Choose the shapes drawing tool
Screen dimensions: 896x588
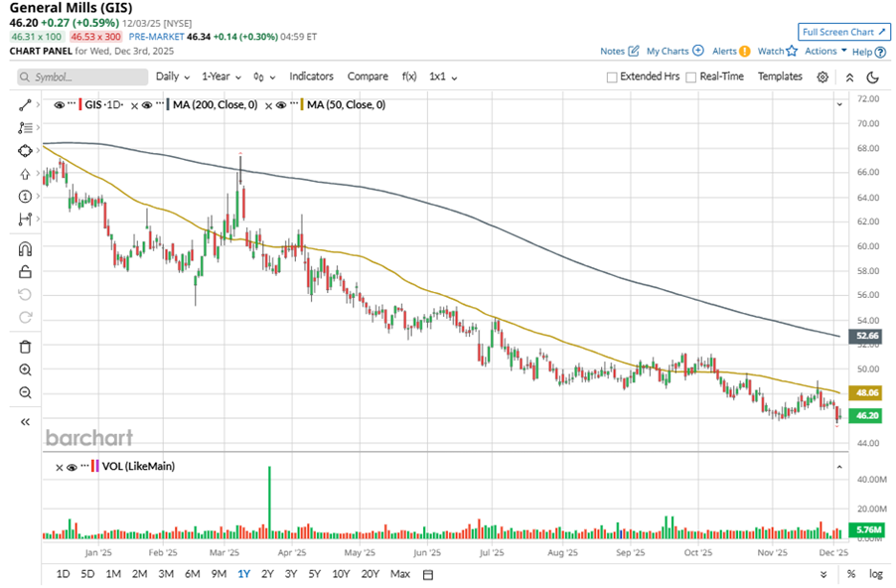click(x=25, y=151)
